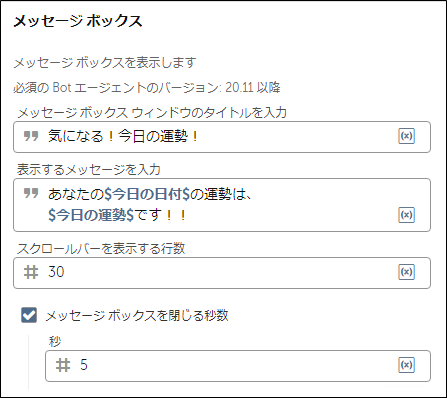Screen dimensions: 447x398
Task: Click the Bot エージェント version requirement text
Action: [147, 88]
